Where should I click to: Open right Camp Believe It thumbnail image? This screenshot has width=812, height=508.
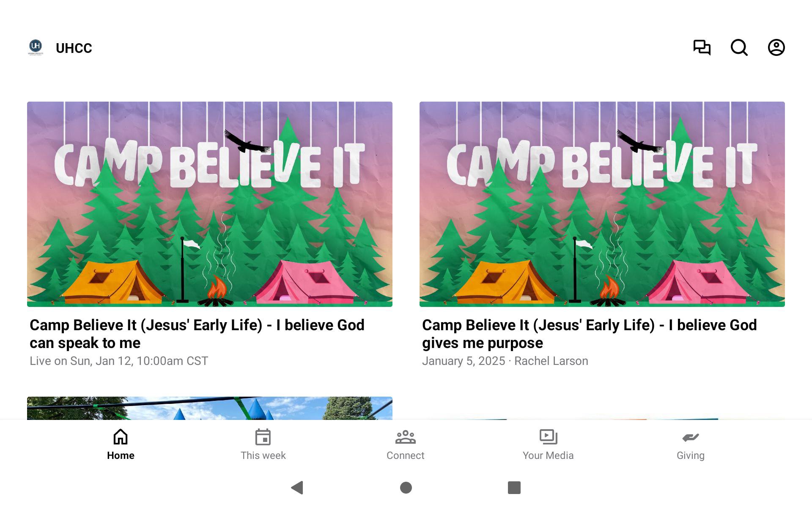(602, 204)
